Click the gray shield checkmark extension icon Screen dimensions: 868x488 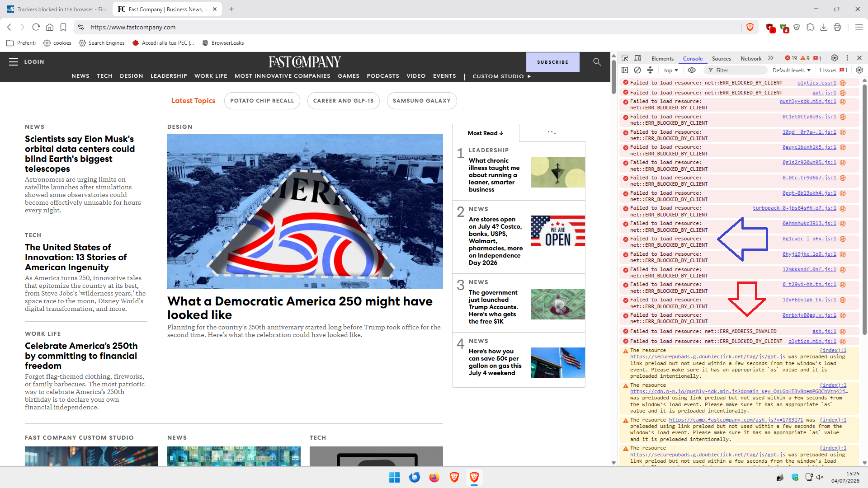tap(797, 27)
